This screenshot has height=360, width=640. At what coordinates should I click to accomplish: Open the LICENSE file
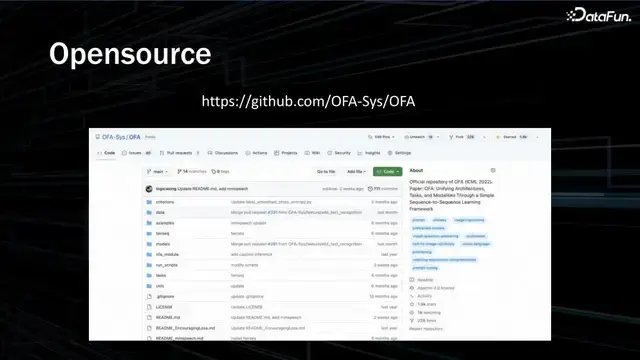pyautogui.click(x=164, y=307)
